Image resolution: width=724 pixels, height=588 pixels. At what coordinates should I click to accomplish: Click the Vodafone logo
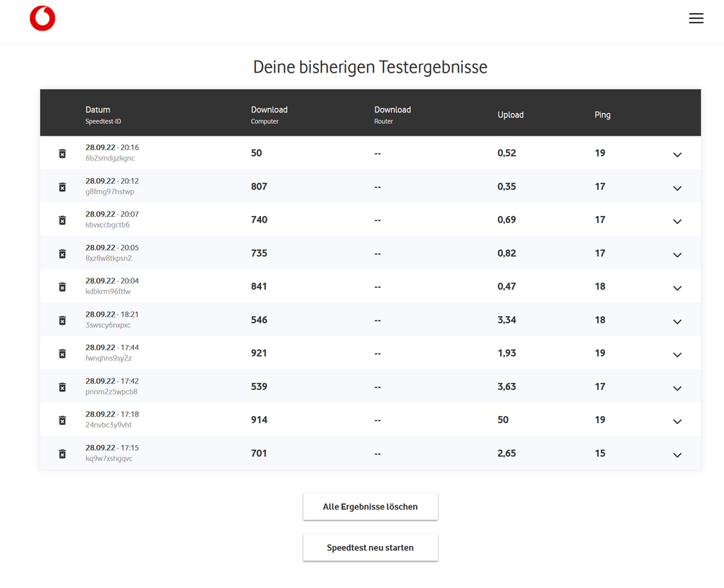tap(42, 19)
